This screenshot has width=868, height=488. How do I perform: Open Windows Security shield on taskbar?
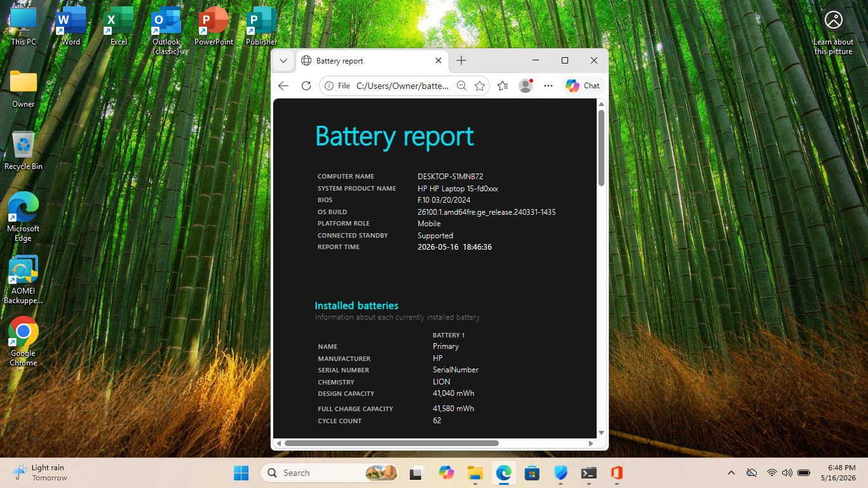(x=560, y=473)
